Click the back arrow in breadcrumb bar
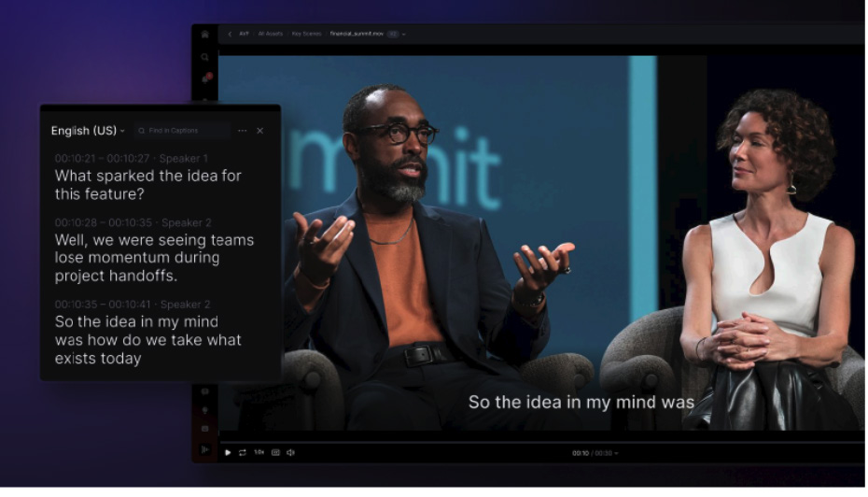This screenshot has width=868, height=497. click(x=230, y=35)
